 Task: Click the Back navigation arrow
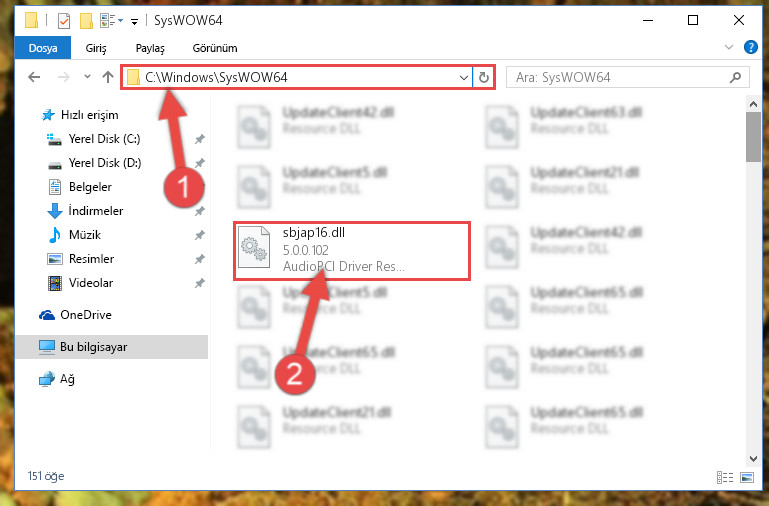pyautogui.click(x=34, y=77)
